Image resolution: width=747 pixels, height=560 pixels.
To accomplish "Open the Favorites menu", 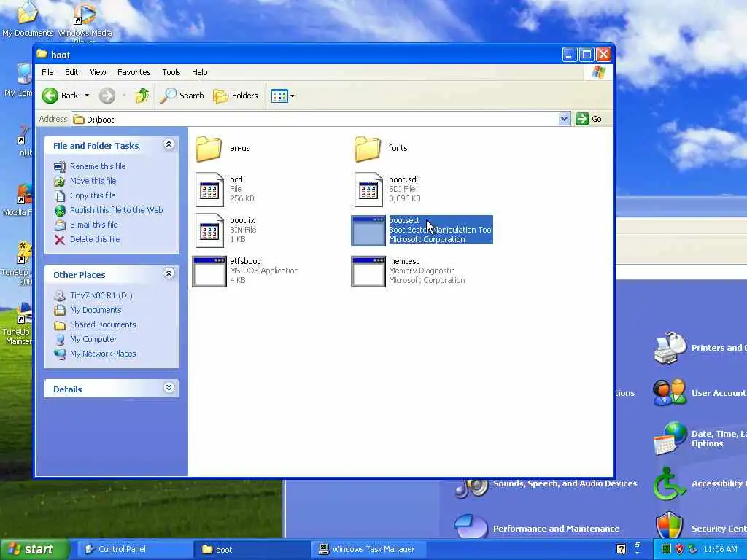I will click(x=134, y=72).
